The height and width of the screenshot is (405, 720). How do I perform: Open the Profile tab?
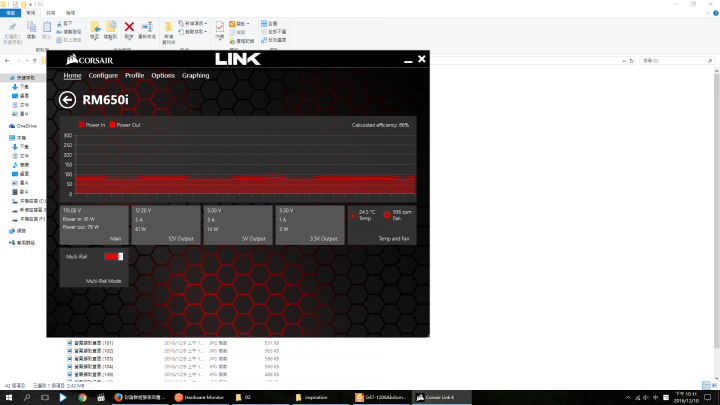click(x=135, y=75)
